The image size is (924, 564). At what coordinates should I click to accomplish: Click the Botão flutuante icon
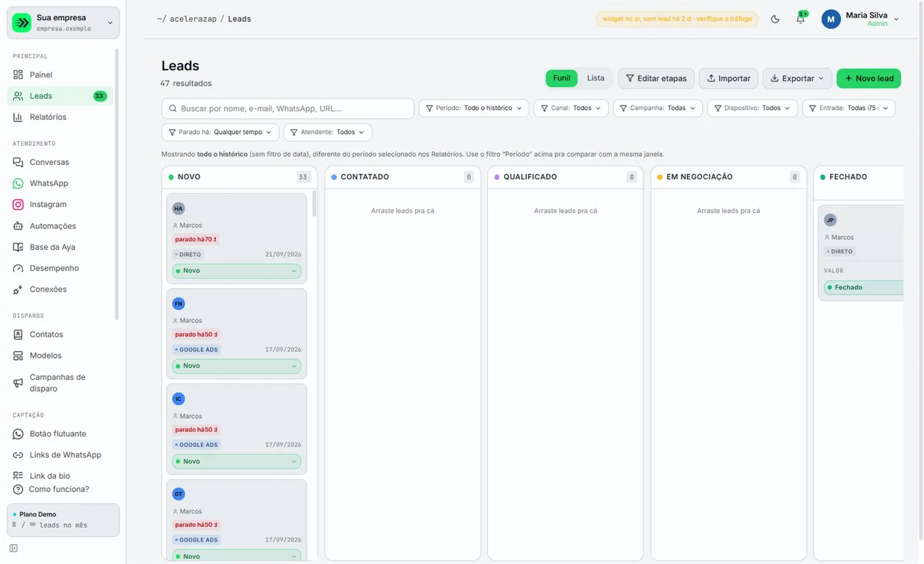tap(18, 433)
